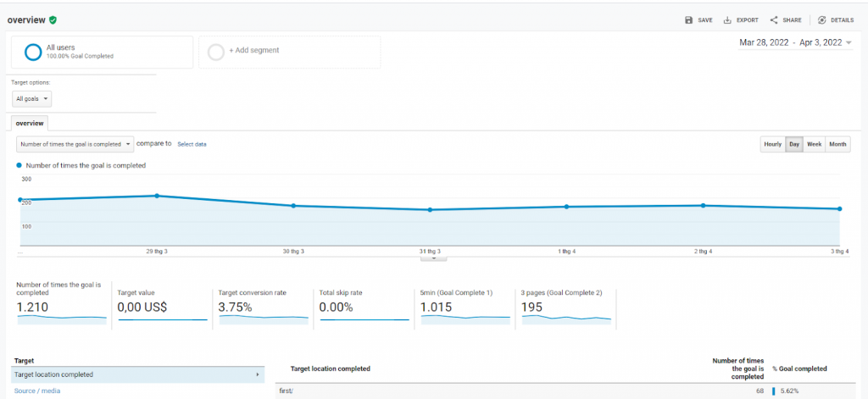Screen dimensions: 868x399
Task: Click the Total skip rate 0.00% card
Action: (x=364, y=308)
